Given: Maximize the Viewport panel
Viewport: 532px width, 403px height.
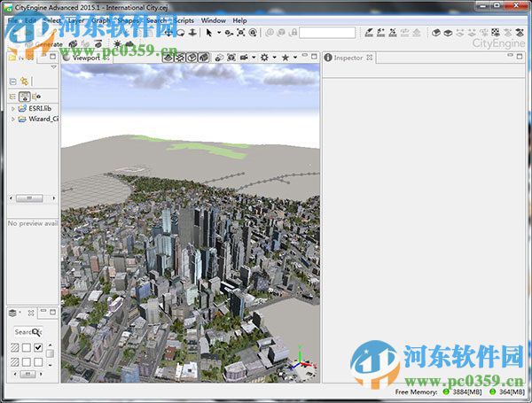Looking at the screenshot, I should coord(314,57).
